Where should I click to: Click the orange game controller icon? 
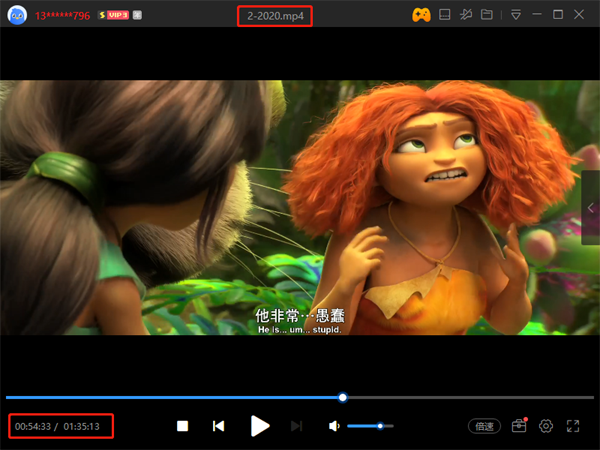tap(422, 15)
